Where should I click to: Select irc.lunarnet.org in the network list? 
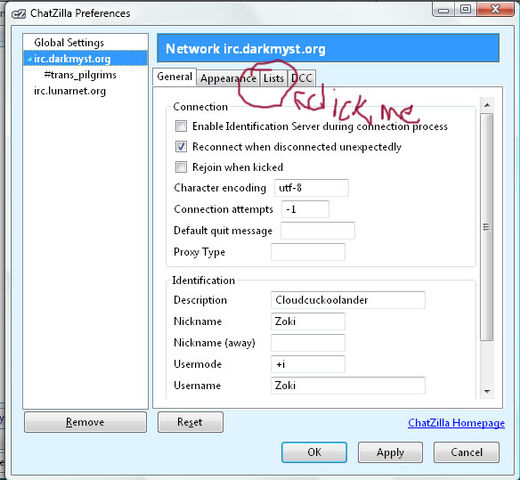(x=70, y=91)
